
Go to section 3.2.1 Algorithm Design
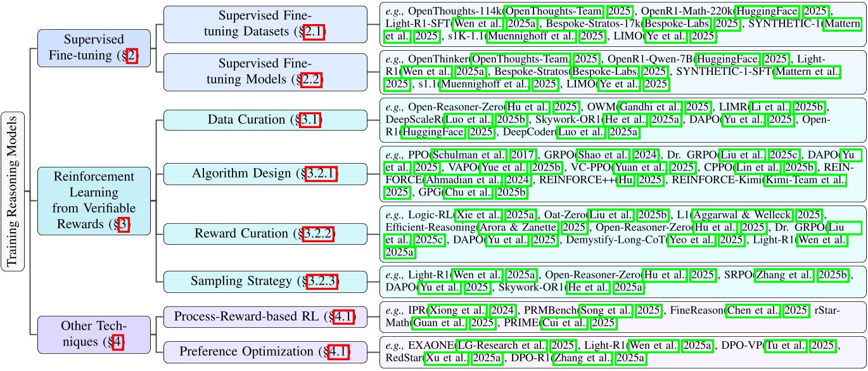tap(322, 174)
